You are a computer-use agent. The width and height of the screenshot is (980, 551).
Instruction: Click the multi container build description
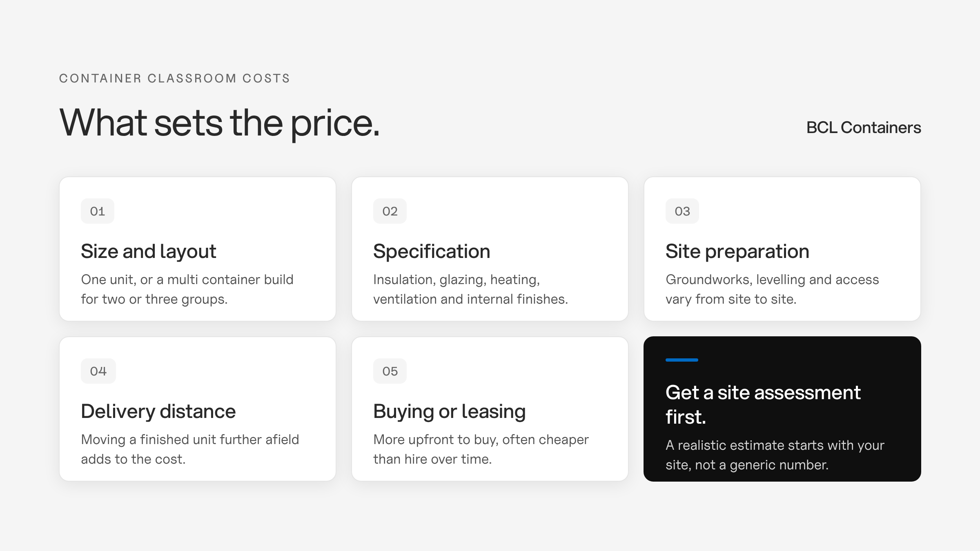187,289
